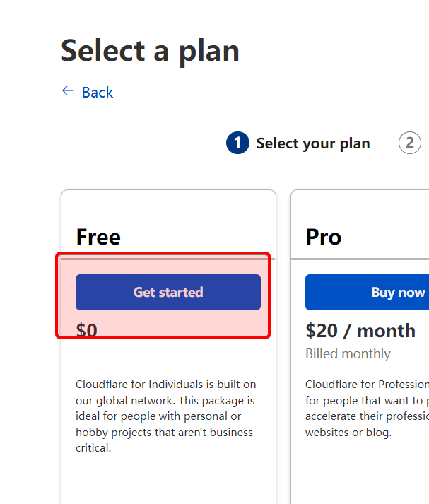Screen dimensions: 429x504
Task: Click the left arrow icon beside Back
Action: 67,91
